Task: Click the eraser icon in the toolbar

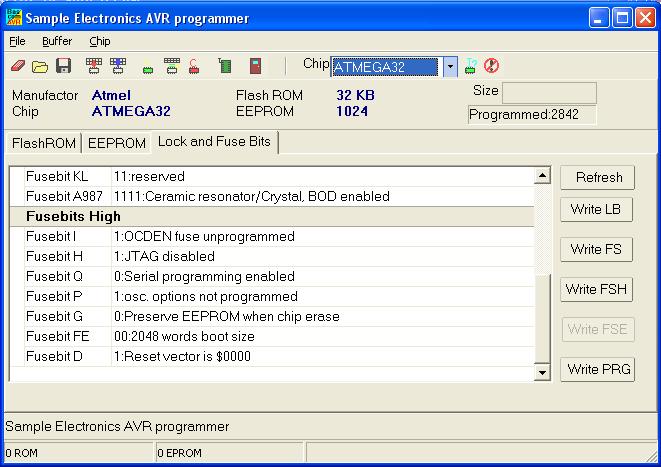Action: click(x=18, y=67)
